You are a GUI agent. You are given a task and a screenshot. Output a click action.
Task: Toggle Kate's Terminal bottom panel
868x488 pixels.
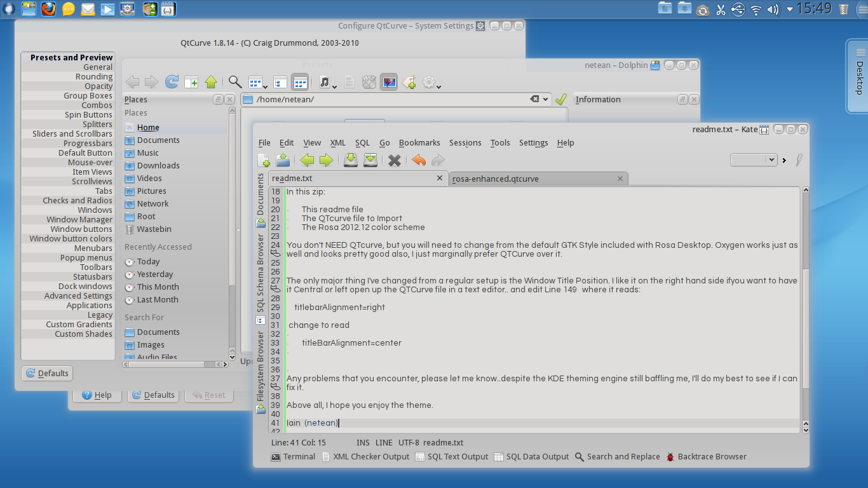click(x=293, y=456)
